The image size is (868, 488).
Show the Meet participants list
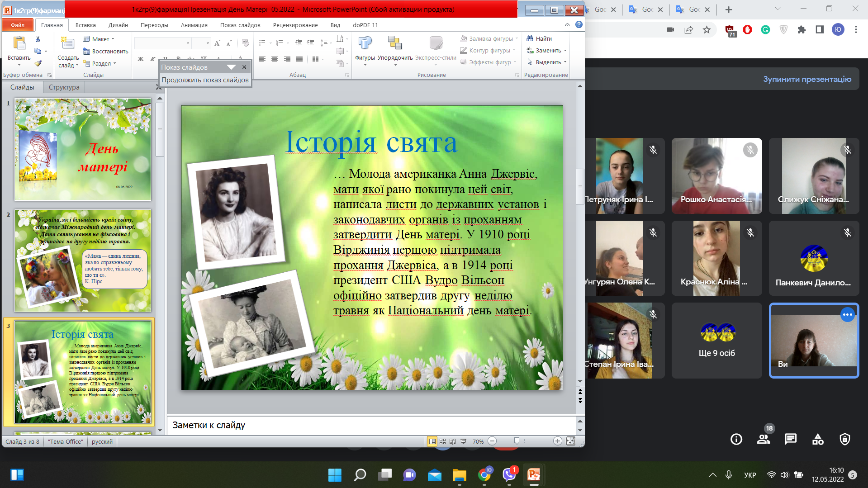[x=764, y=439]
